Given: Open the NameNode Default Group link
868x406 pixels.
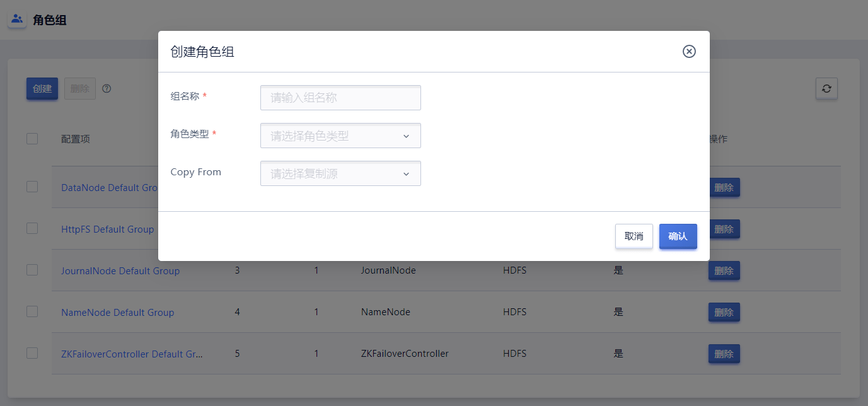Looking at the screenshot, I should point(118,313).
